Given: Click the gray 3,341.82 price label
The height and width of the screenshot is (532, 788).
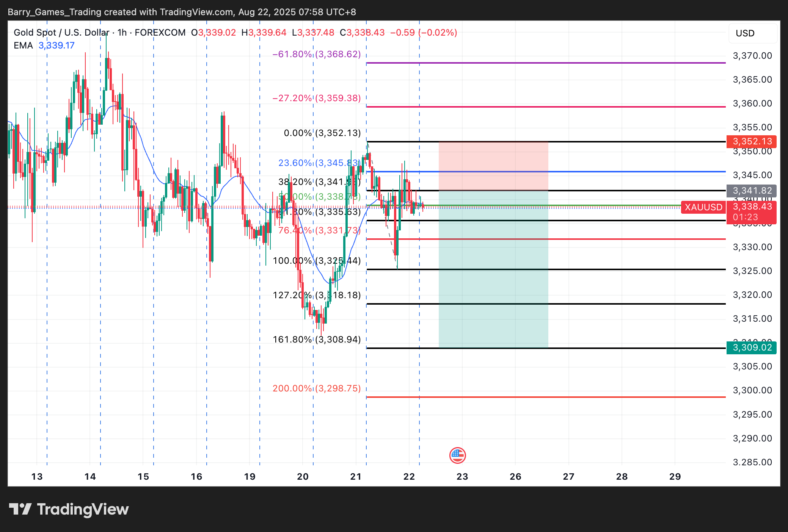Looking at the screenshot, I should pyautogui.click(x=751, y=191).
